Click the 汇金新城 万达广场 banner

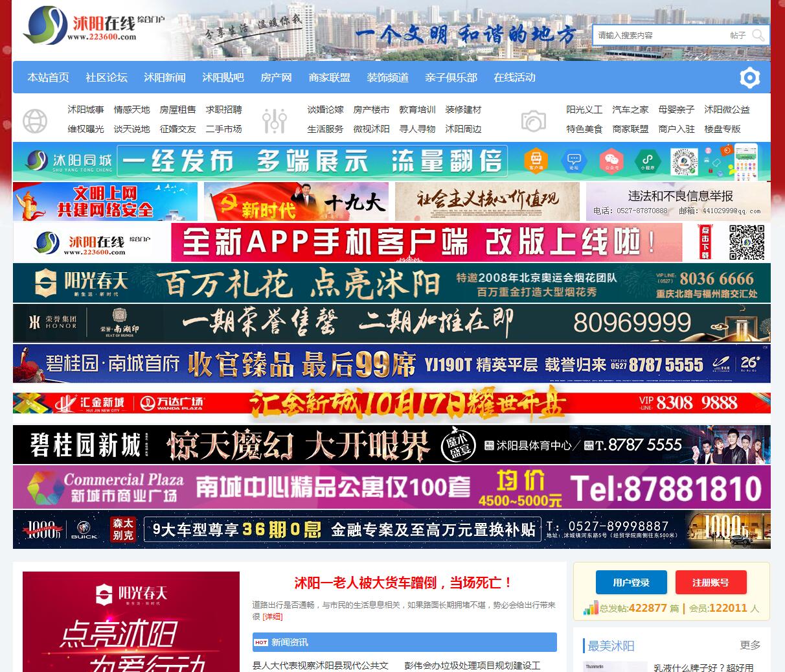[392, 404]
